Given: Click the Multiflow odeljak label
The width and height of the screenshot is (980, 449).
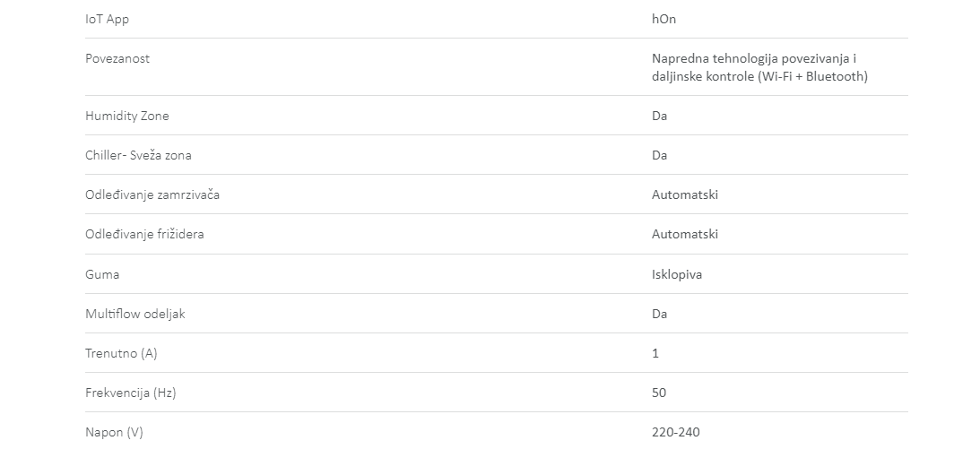Looking at the screenshot, I should click(135, 314).
